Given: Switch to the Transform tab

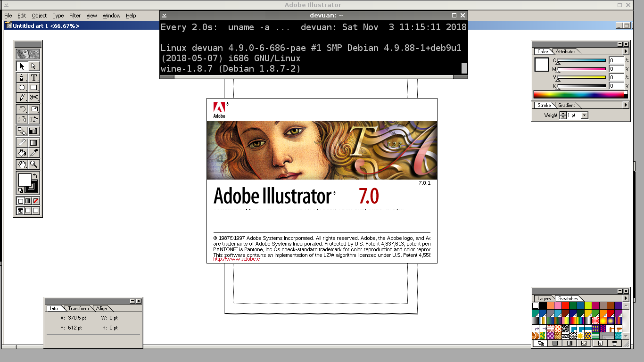Looking at the screenshot, I should click(78, 308).
